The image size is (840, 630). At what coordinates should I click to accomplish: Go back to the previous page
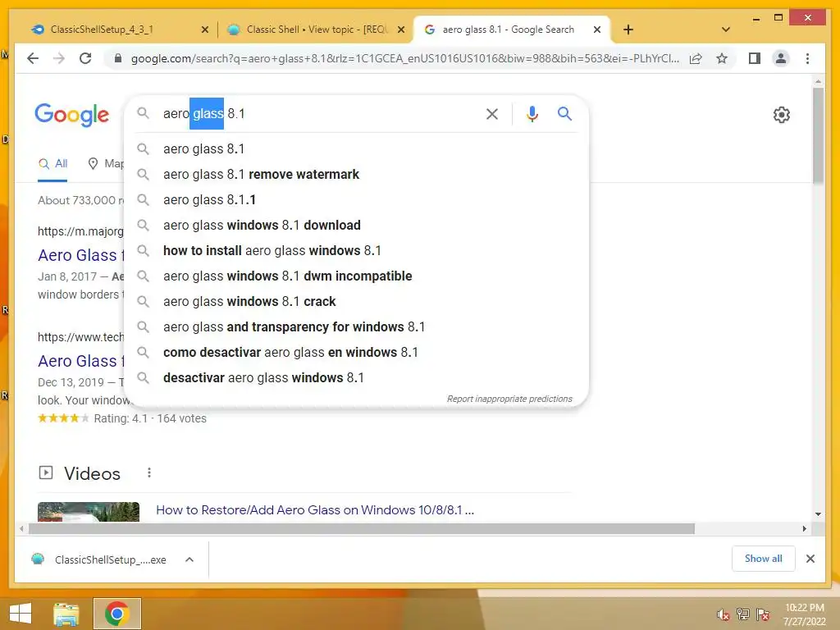coord(33,58)
